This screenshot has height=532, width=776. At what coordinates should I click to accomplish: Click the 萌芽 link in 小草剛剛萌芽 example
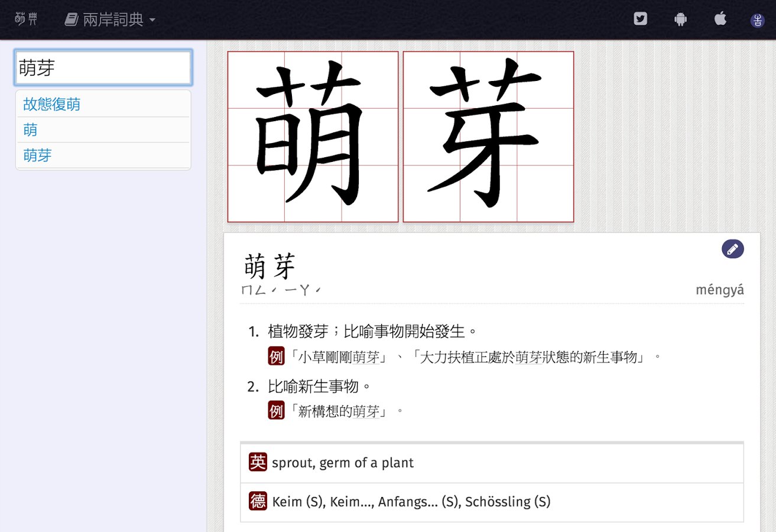pos(366,357)
